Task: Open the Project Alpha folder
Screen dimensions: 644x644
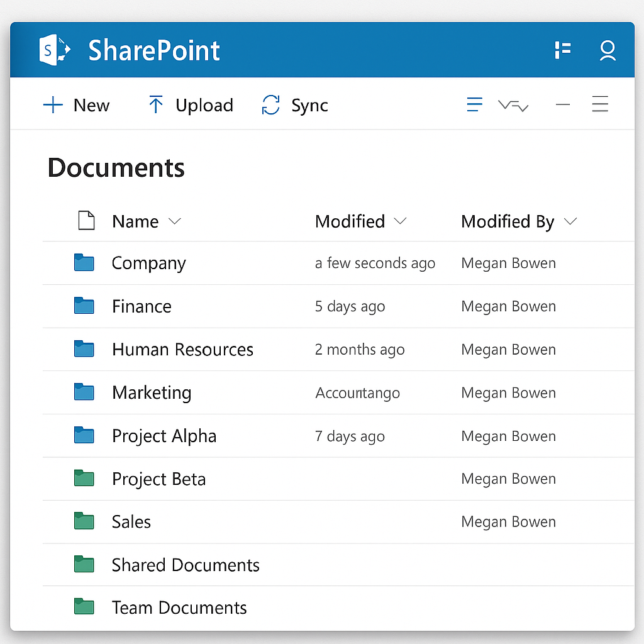Action: [164, 436]
